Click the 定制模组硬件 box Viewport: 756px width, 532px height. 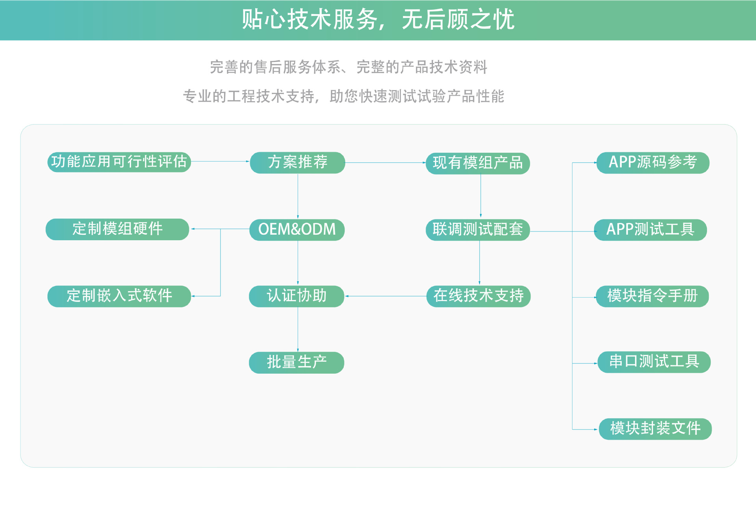[x=117, y=229]
